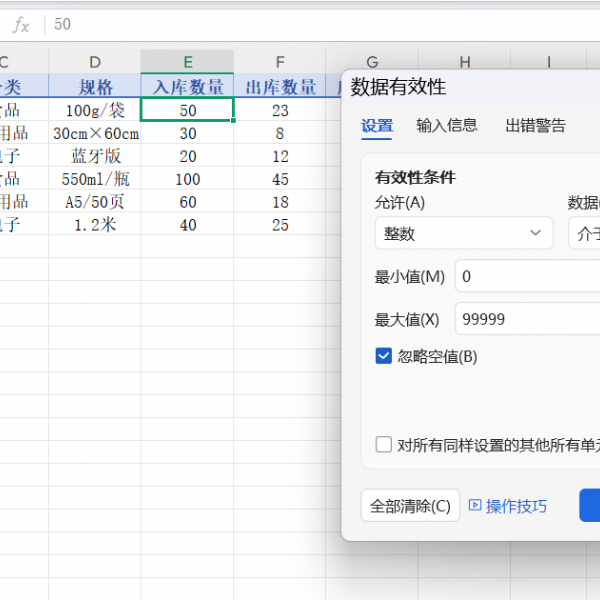The height and width of the screenshot is (600, 600).
Task: Expand the 允许 dropdown showing 整数
Action: coord(463,233)
